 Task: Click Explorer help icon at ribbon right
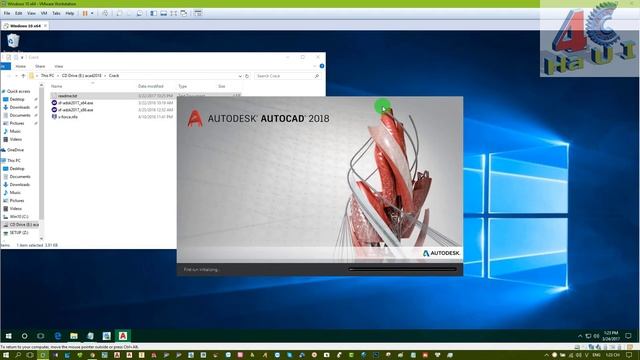click(322, 66)
